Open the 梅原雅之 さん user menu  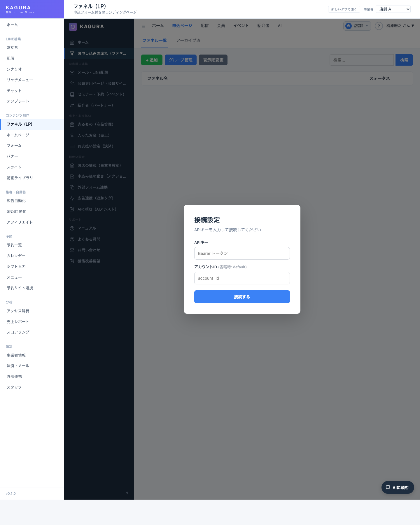point(400,26)
